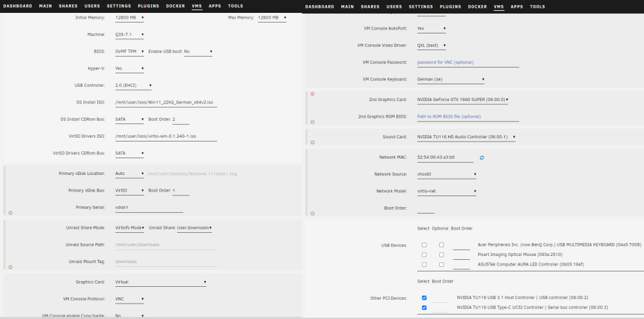Click green plus icon below 2nd Graphics ROM BIOS

[x=312, y=122]
